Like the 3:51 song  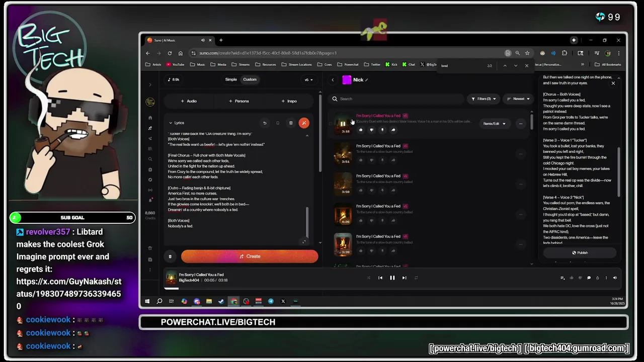(x=360, y=160)
